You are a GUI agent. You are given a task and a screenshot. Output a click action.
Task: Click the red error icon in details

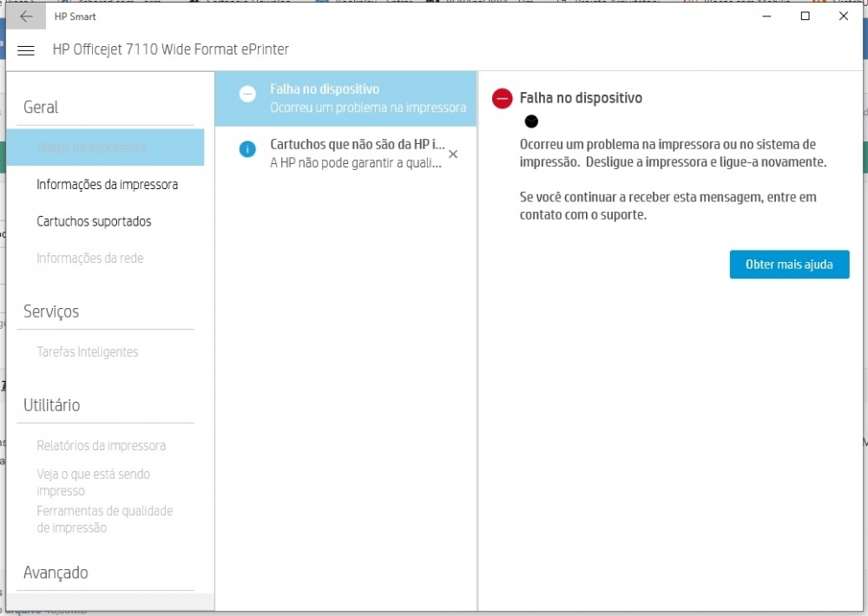(x=502, y=99)
